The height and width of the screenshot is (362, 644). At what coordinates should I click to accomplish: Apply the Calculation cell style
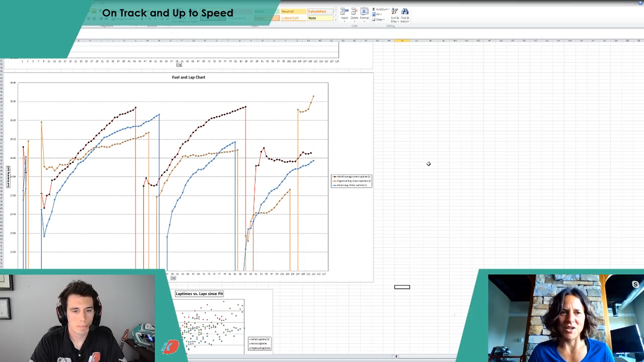pos(320,11)
